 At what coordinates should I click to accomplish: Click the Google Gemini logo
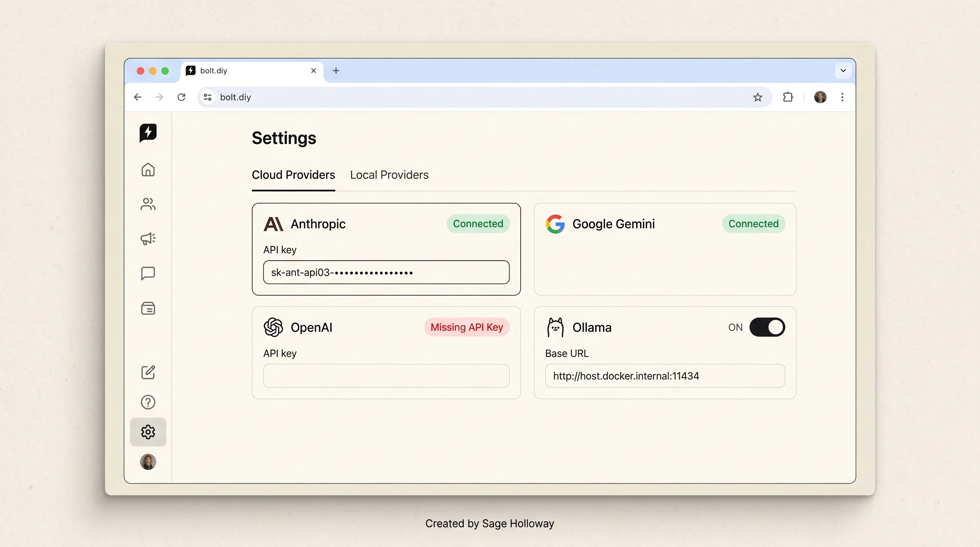[555, 224]
